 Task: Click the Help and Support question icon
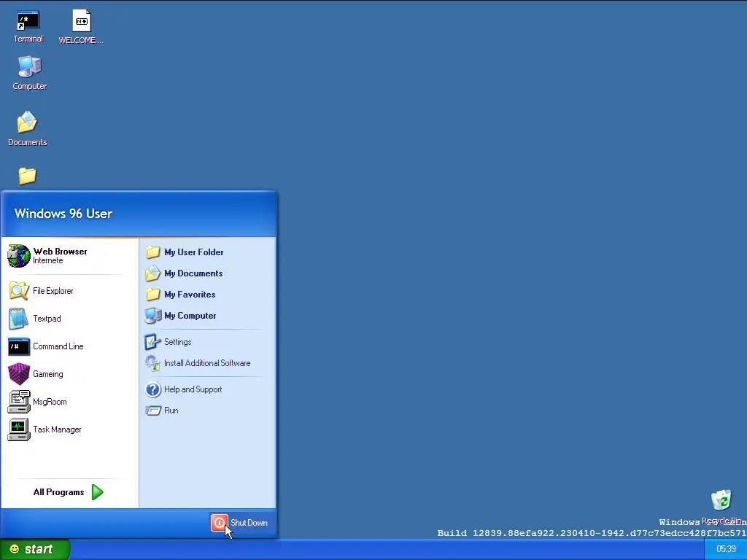click(153, 389)
